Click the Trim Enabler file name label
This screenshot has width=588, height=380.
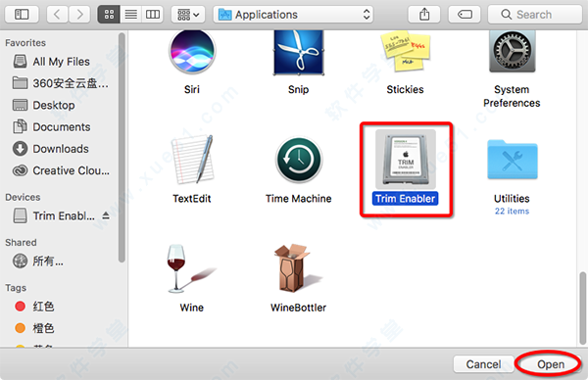406,198
